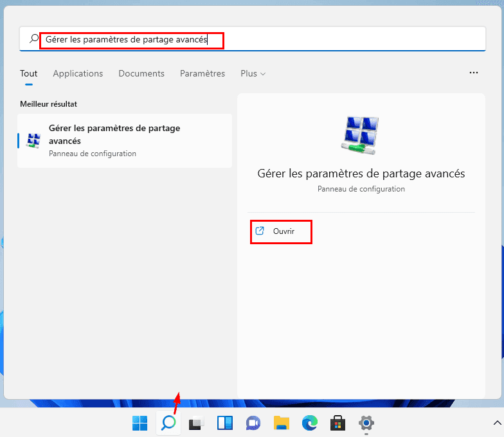504x437 pixels.
Task: Switch to the Applications tab
Action: (x=78, y=73)
